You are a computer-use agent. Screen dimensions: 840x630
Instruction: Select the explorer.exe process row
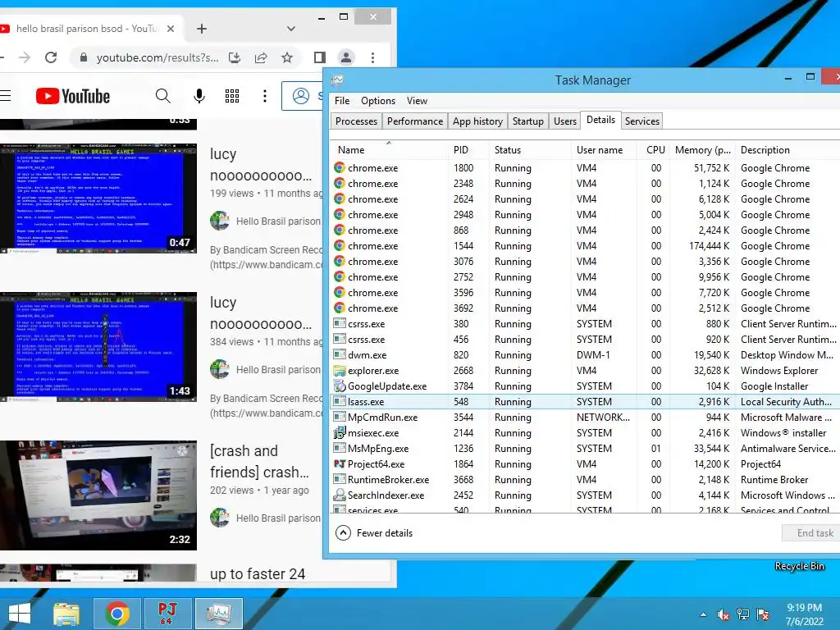[585, 371]
